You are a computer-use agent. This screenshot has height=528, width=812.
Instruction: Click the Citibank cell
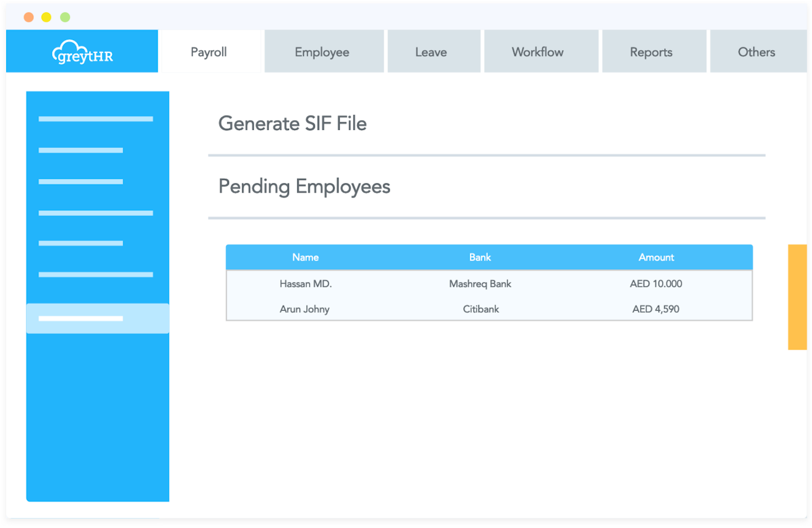pos(481,309)
